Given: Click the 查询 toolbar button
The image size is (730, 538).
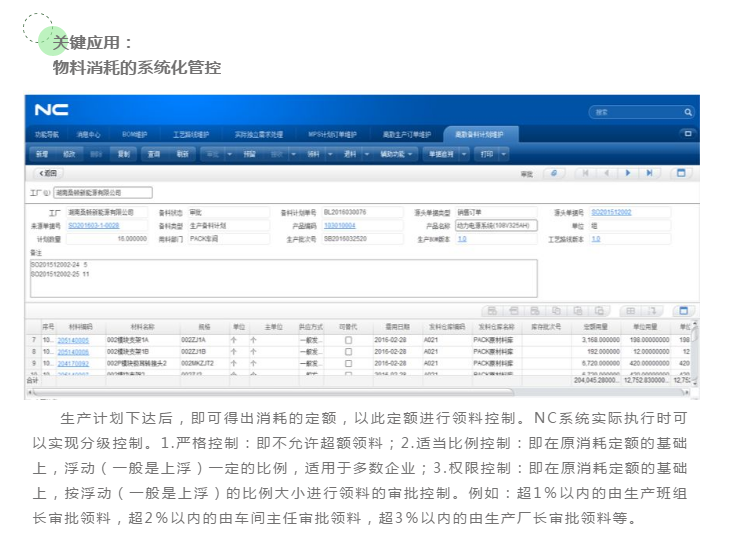Looking at the screenshot, I should pyautogui.click(x=154, y=154).
